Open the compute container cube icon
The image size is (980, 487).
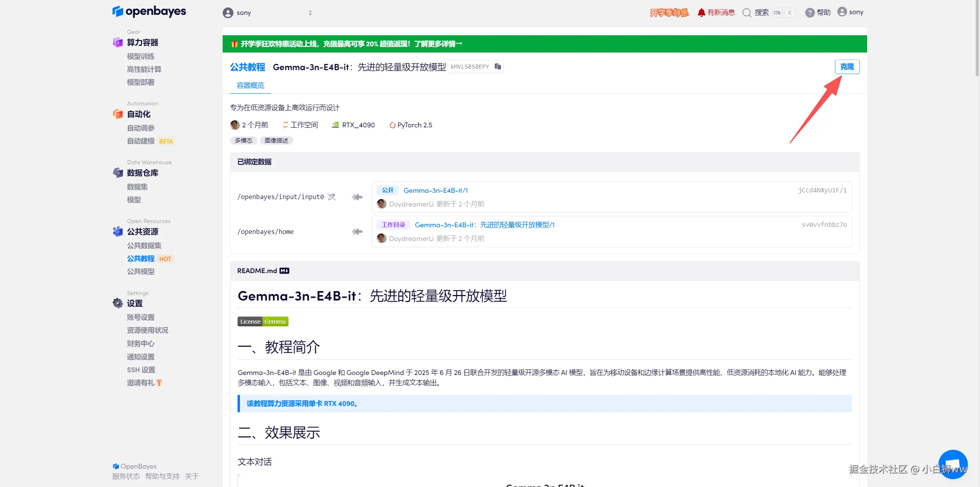click(118, 42)
